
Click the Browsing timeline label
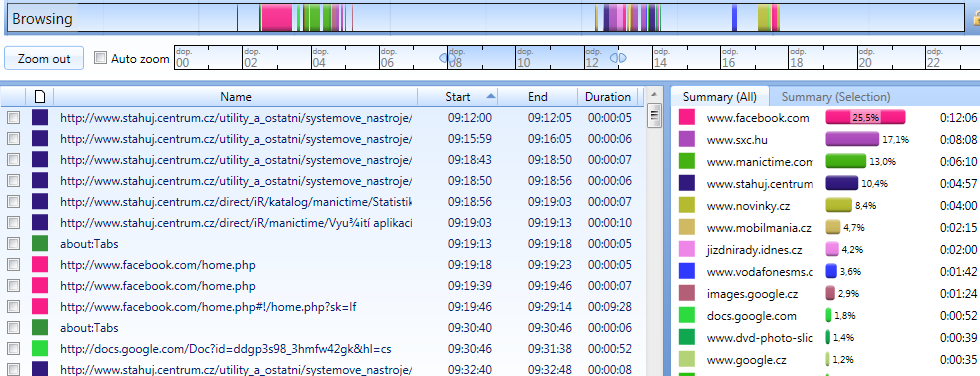pyautogui.click(x=42, y=19)
